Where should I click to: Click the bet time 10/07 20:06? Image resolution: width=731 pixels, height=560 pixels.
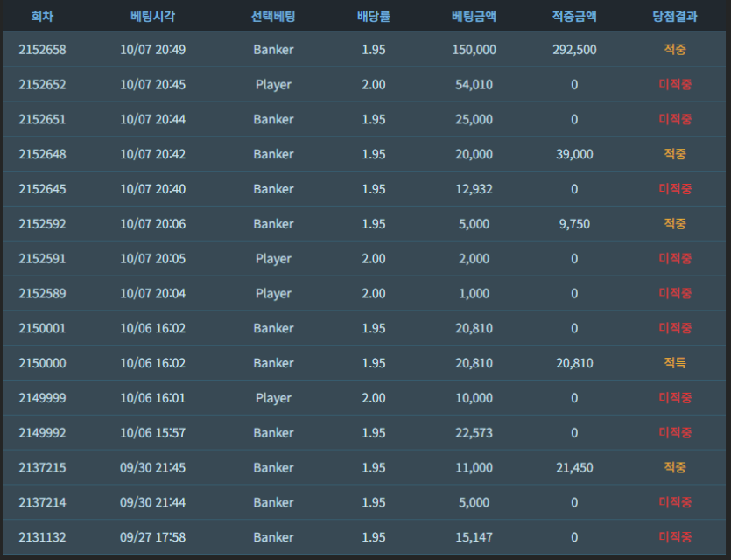[x=153, y=224]
